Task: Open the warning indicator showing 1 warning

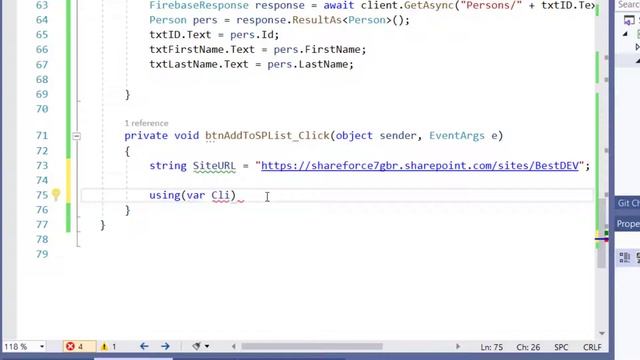Action: click(x=109, y=347)
